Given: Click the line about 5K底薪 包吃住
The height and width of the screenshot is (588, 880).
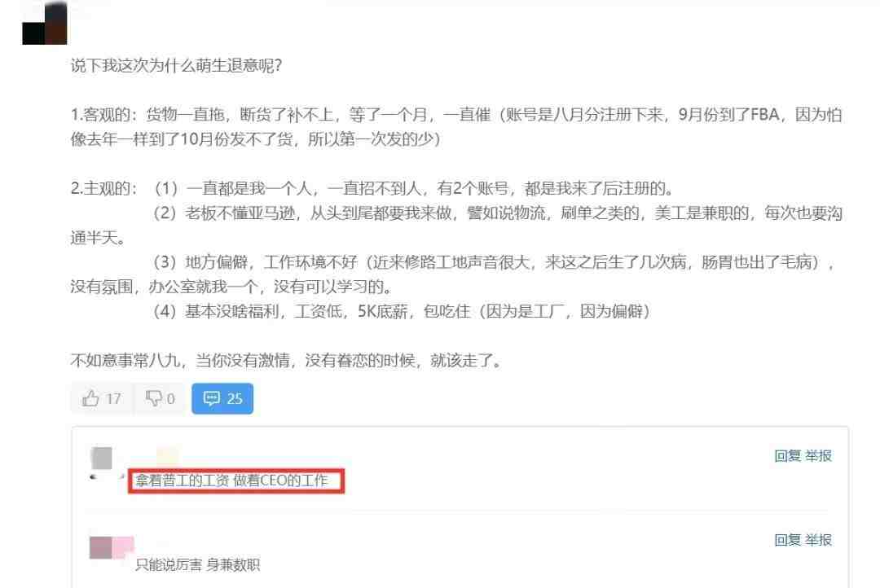Looking at the screenshot, I should pyautogui.click(x=401, y=311).
